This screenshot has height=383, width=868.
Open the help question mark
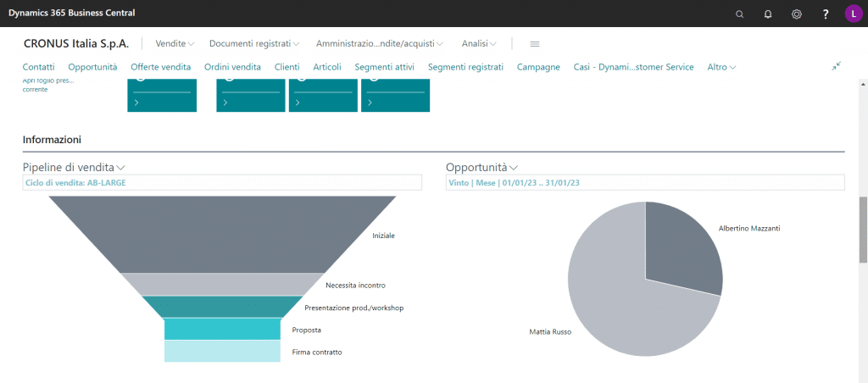[x=826, y=14]
